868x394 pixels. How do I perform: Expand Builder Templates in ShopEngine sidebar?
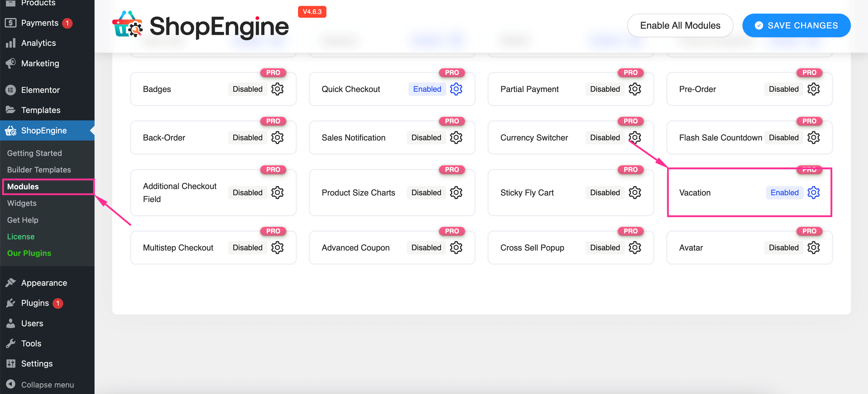[x=39, y=169]
